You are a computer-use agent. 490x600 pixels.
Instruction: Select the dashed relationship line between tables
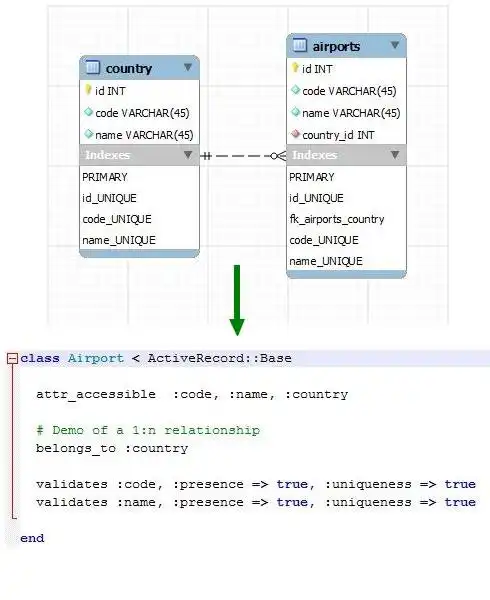click(243, 156)
